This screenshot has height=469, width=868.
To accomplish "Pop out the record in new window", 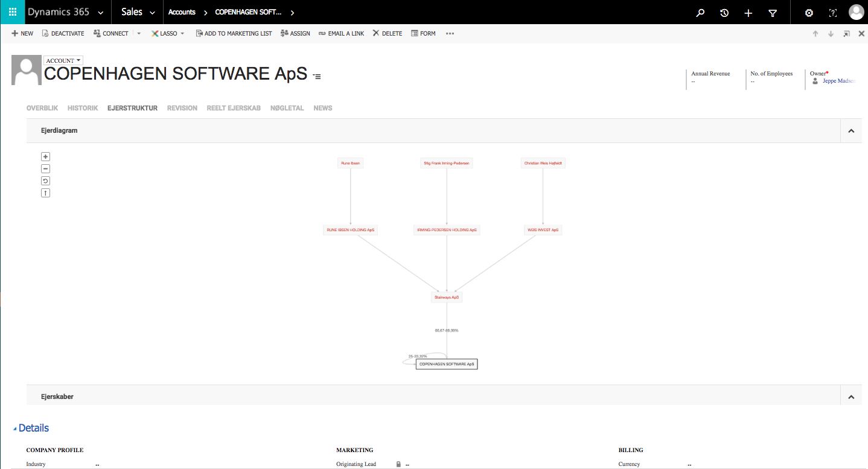I will pyautogui.click(x=847, y=34).
